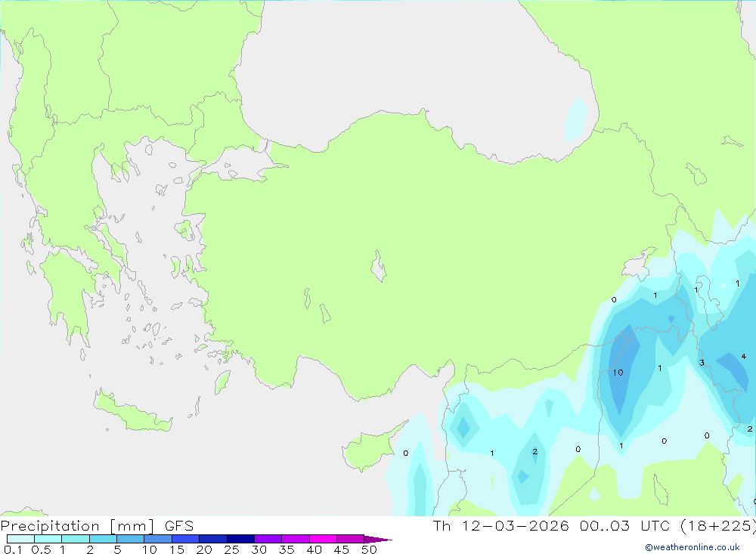Click the '4' precipitation value on the map
Viewport: 756px width, 554px height.
coord(744,356)
